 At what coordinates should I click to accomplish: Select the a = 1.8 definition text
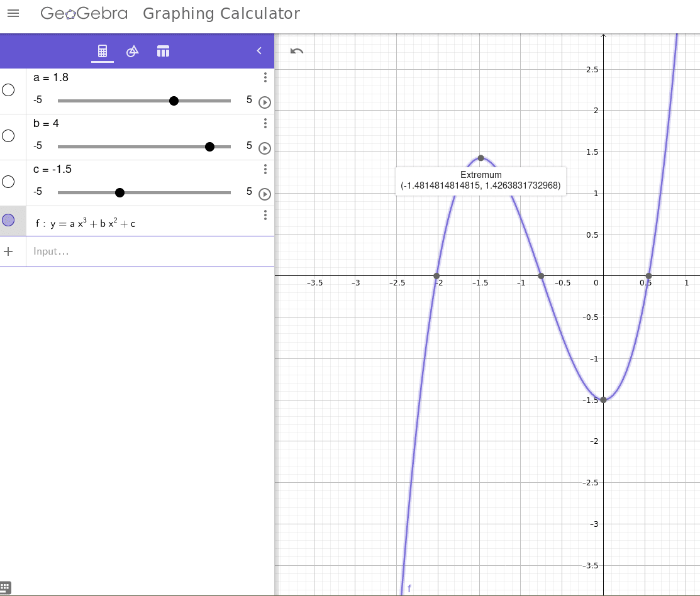click(51, 77)
